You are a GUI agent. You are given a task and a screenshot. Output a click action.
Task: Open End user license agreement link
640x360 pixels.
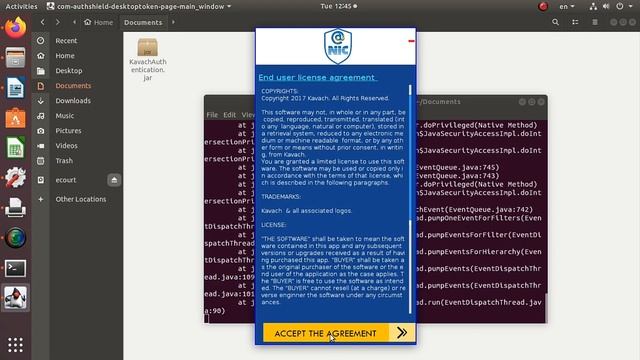[x=317, y=78]
